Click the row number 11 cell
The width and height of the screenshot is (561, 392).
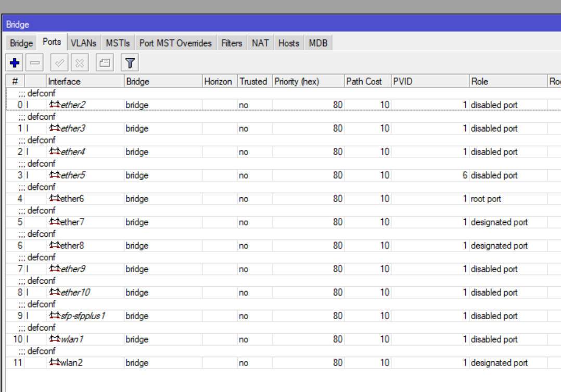click(x=18, y=363)
